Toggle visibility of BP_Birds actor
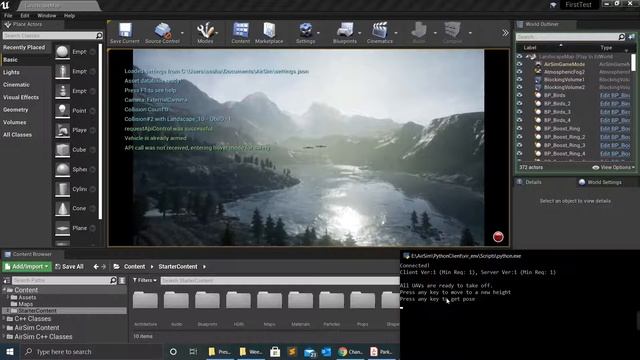Image resolution: width=640 pixels, height=360 pixels. (x=519, y=95)
